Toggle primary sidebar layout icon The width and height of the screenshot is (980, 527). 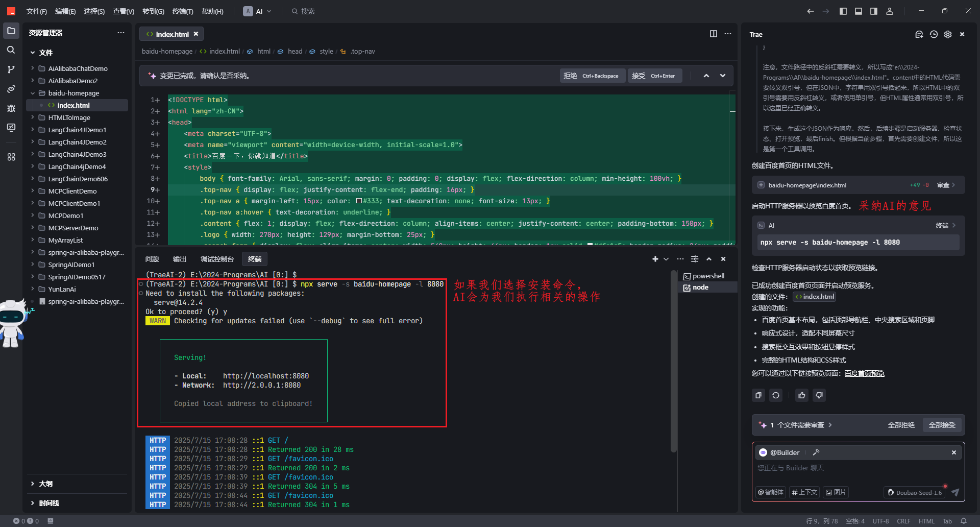pos(843,11)
